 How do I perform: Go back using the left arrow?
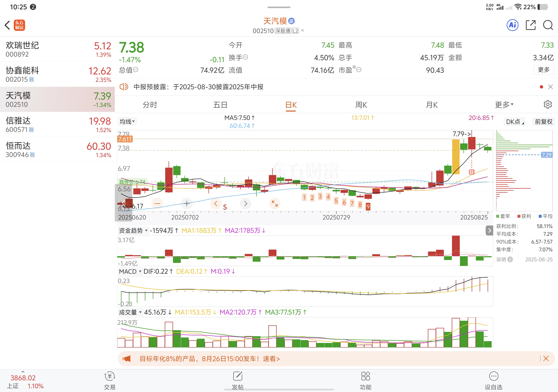(7, 25)
